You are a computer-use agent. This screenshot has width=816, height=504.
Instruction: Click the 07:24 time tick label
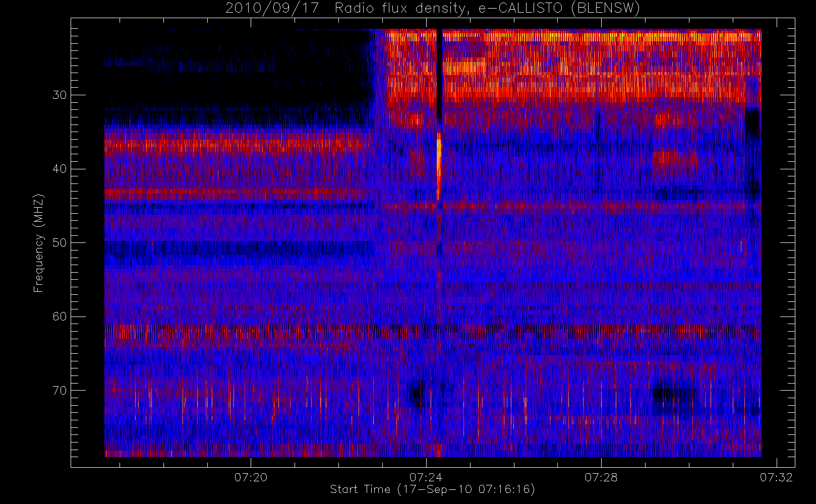pyautogui.click(x=426, y=477)
